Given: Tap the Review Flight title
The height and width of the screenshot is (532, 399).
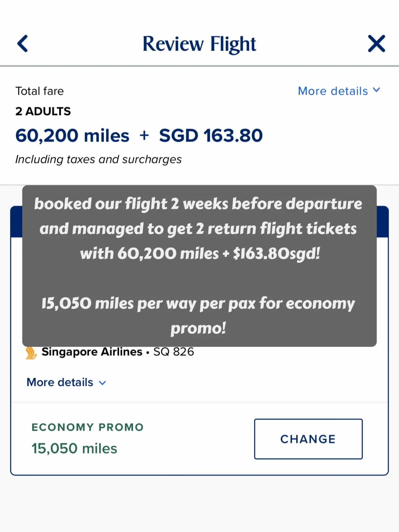Looking at the screenshot, I should (199, 44).
